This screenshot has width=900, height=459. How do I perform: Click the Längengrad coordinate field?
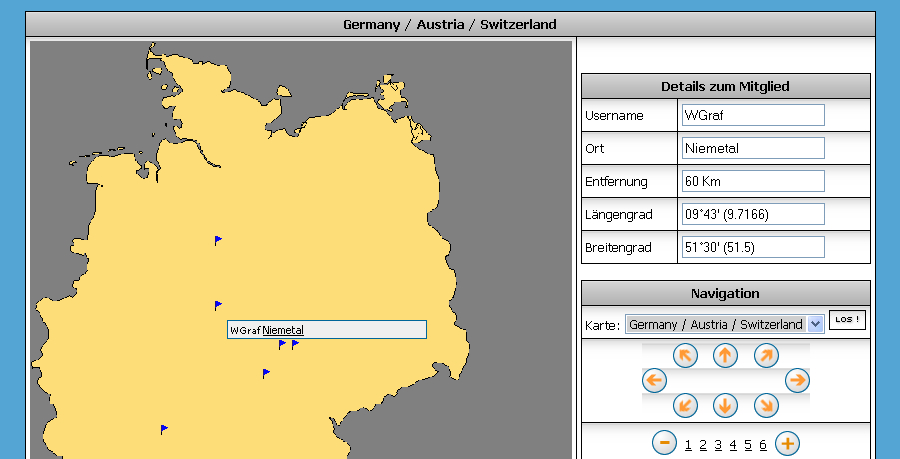point(752,214)
